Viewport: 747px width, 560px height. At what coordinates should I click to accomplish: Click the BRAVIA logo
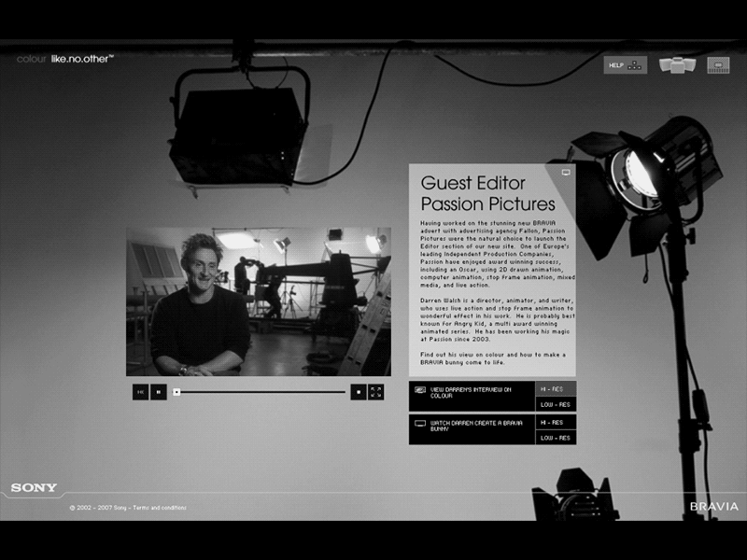[x=714, y=506]
